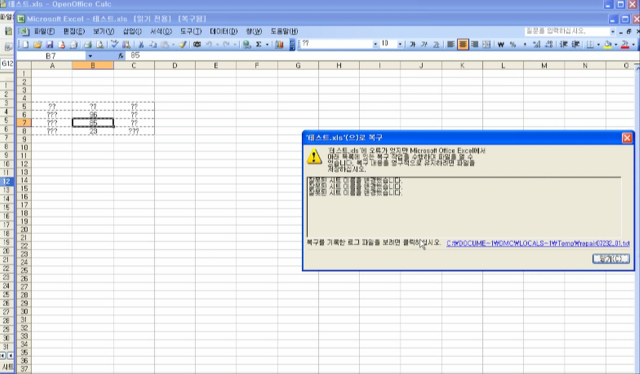
Task: Open the 보기(V) menu
Action: coord(103,31)
